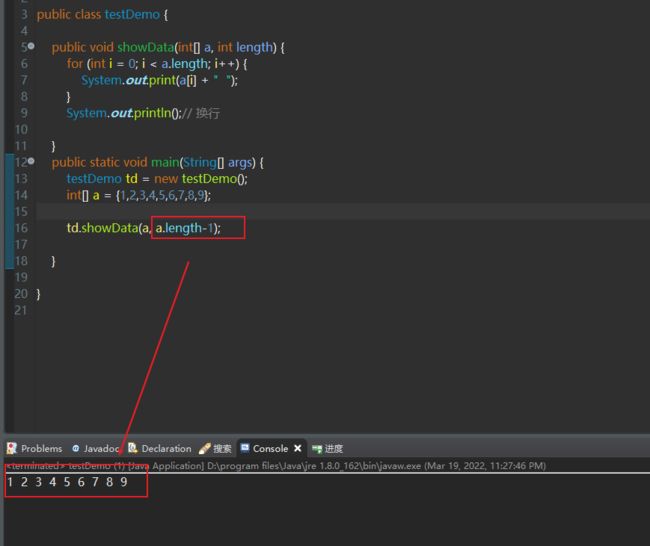Click a.length-1 argument on line 16
650x546 pixels.
pos(184,228)
